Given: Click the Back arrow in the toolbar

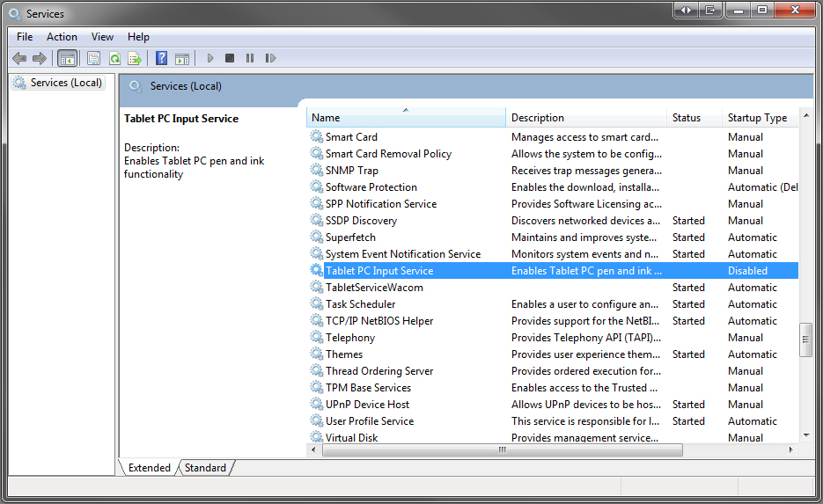Looking at the screenshot, I should [x=19, y=59].
